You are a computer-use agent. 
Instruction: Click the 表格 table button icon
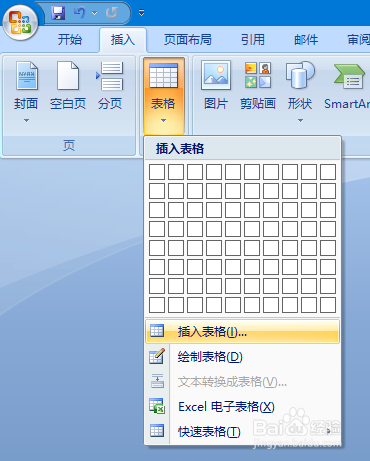point(163,76)
